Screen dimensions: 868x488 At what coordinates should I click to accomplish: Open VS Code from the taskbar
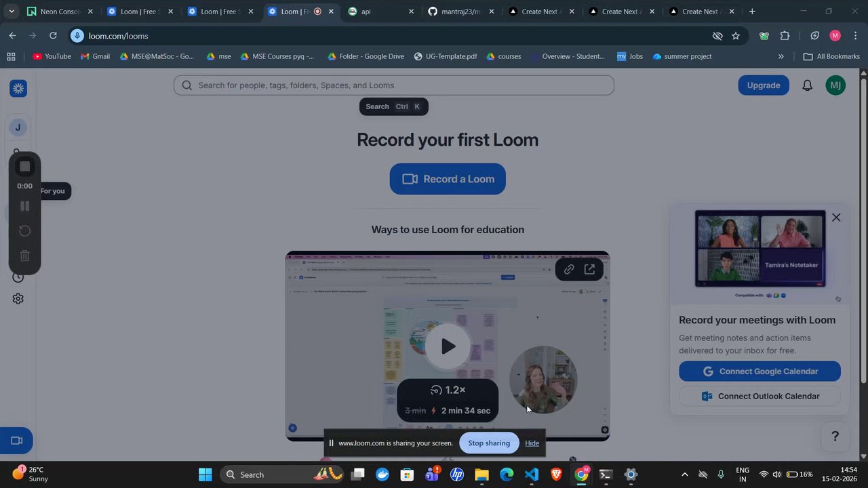point(532,474)
